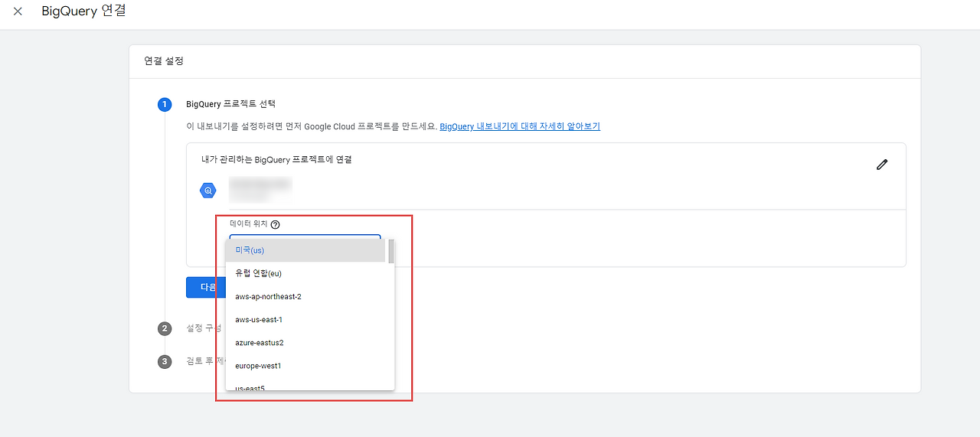Screen dimensions: 980x437
Task: Click the 데이터 위치 label
Action: 249,224
